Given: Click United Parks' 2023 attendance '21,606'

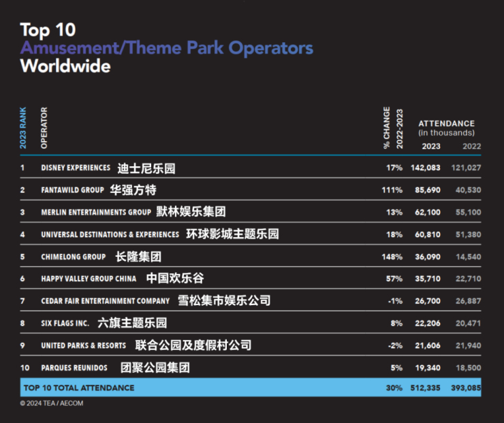Looking at the screenshot, I should (428, 345).
